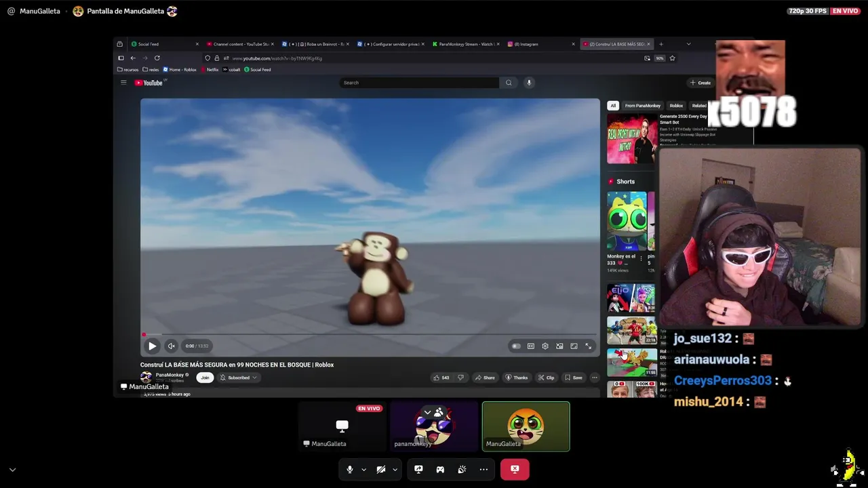Switch to Configurar servidor privado tab
Screen dimensions: 868x488
point(391,44)
